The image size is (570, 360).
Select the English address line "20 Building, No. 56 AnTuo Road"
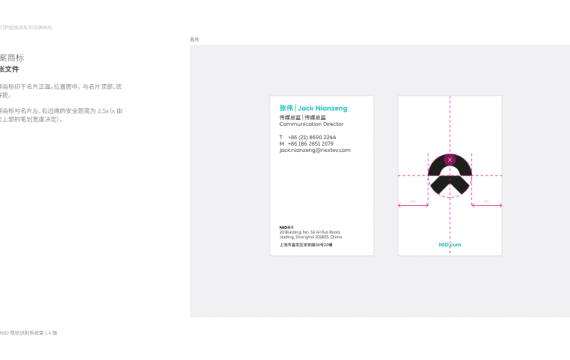pyautogui.click(x=310, y=232)
